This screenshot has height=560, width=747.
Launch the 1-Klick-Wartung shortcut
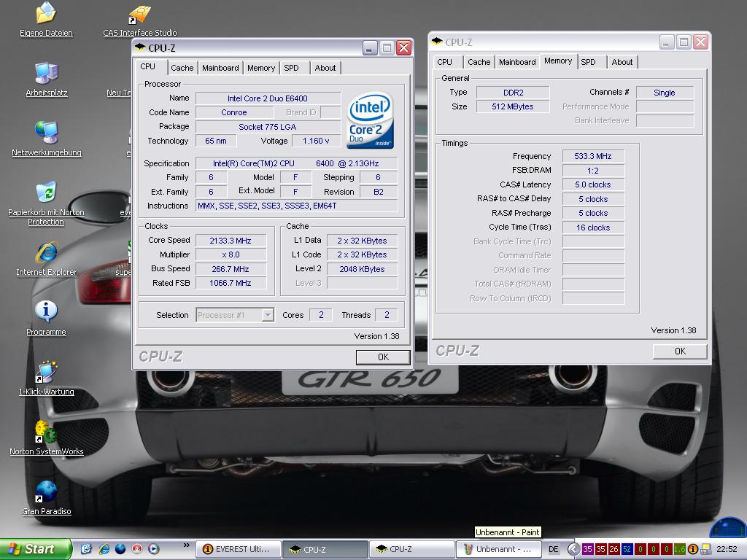coord(46,378)
